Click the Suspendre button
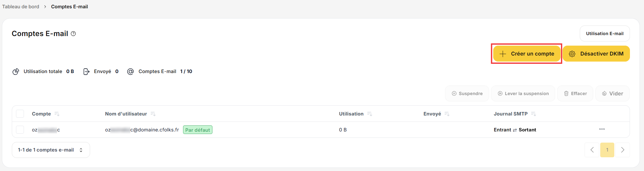Viewport: 644px width, 171px height. (x=467, y=93)
